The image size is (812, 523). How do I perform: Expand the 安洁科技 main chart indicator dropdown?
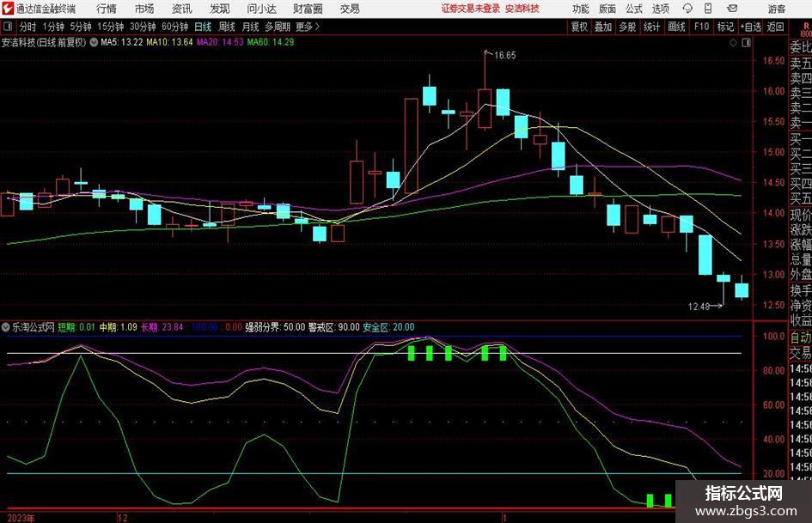94,42
